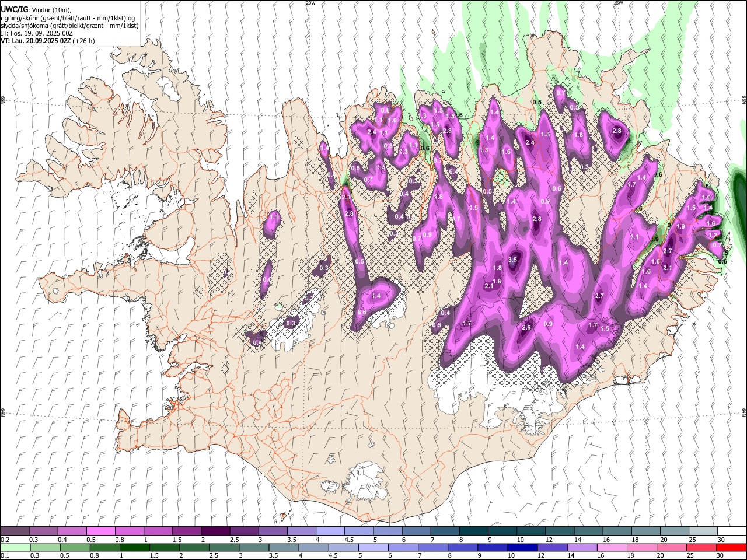The image size is (747, 560).
Task: Click the "15W" longitude label
Action: pos(617,3)
